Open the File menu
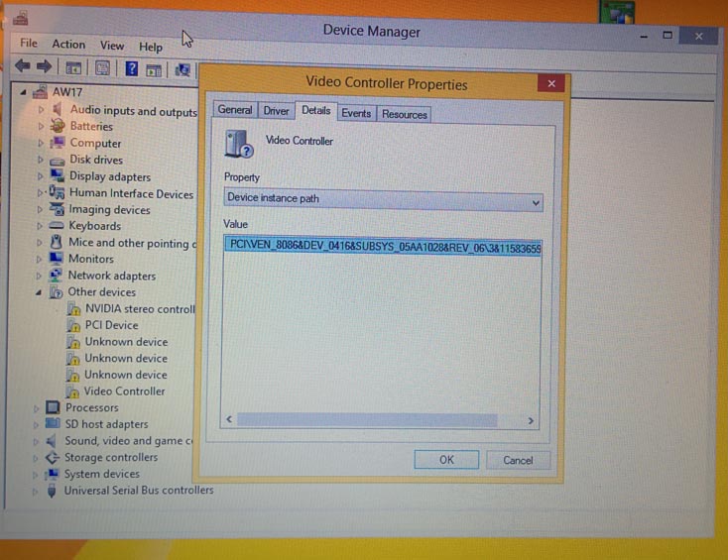The image size is (728, 560). (29, 44)
